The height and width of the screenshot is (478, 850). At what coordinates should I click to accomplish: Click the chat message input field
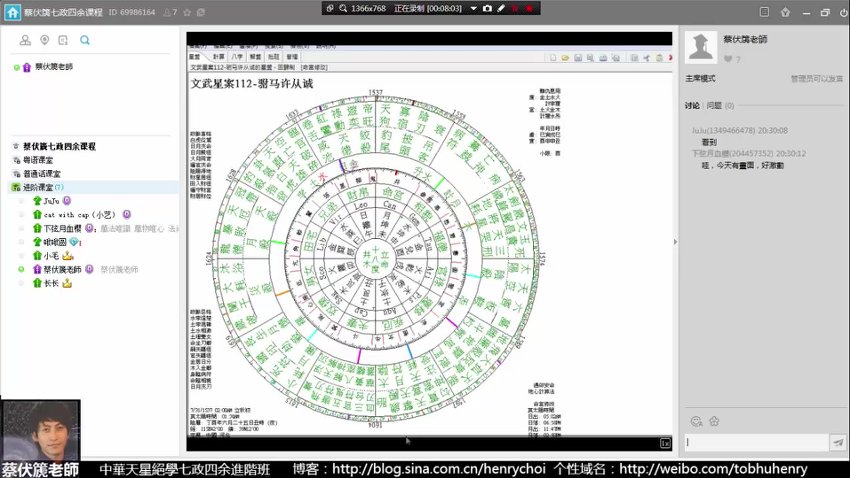(x=757, y=442)
